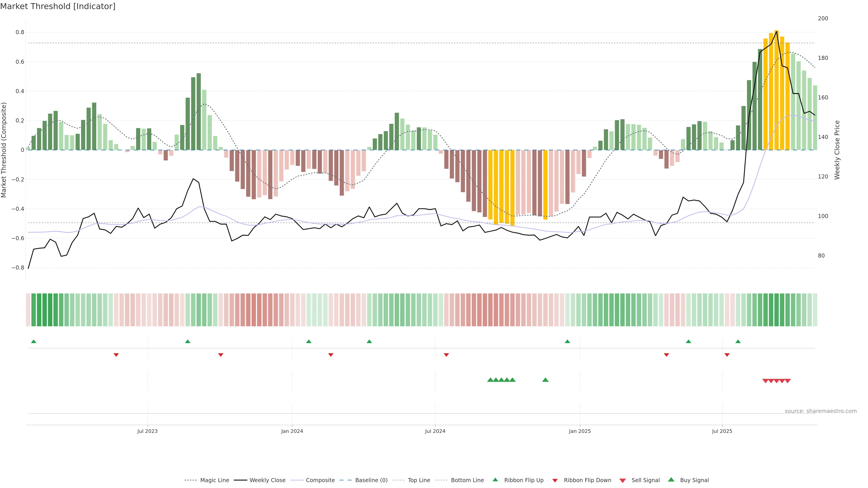Click the Sell Signal legend marker icon

622,480
